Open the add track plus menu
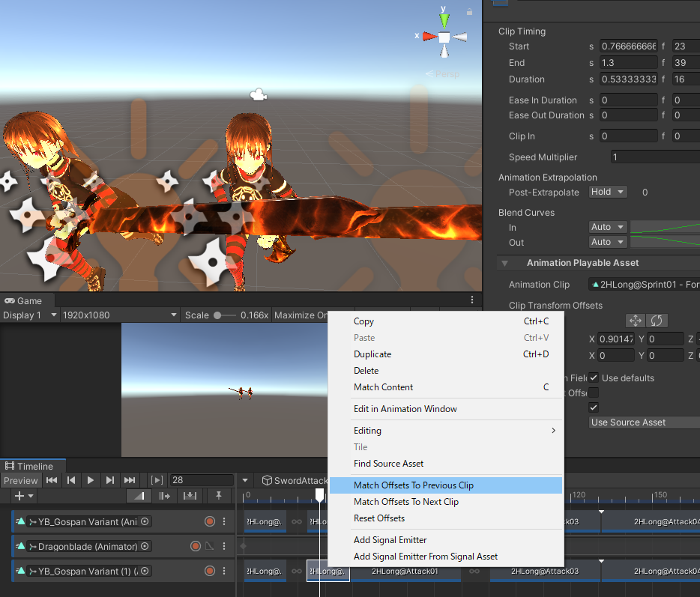700x597 pixels. (x=24, y=496)
